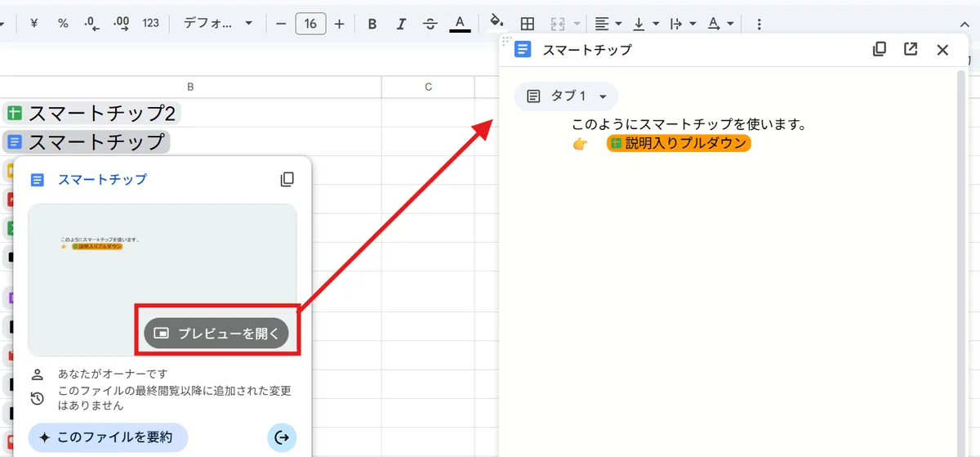Open the text wrapping dropdown
This screenshot has height=457, width=980.
click(x=682, y=24)
